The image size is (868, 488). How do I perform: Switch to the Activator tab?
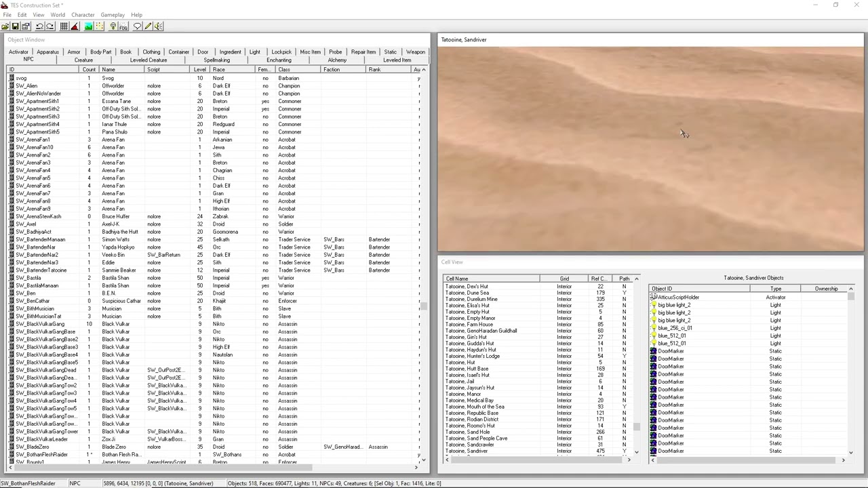tap(18, 52)
